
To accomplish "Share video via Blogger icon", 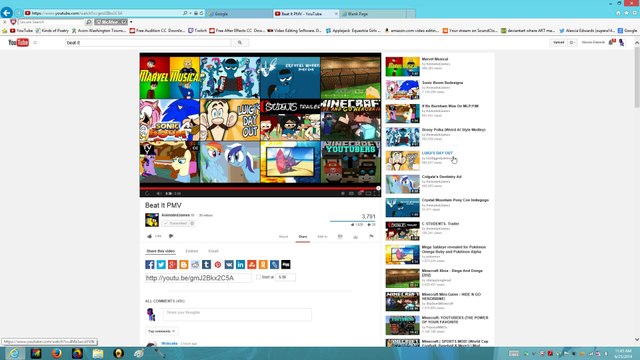I will [184, 264].
